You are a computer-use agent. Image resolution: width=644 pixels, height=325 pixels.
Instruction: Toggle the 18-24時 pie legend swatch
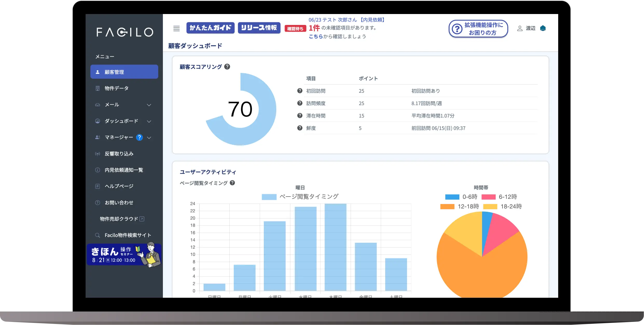490,207
